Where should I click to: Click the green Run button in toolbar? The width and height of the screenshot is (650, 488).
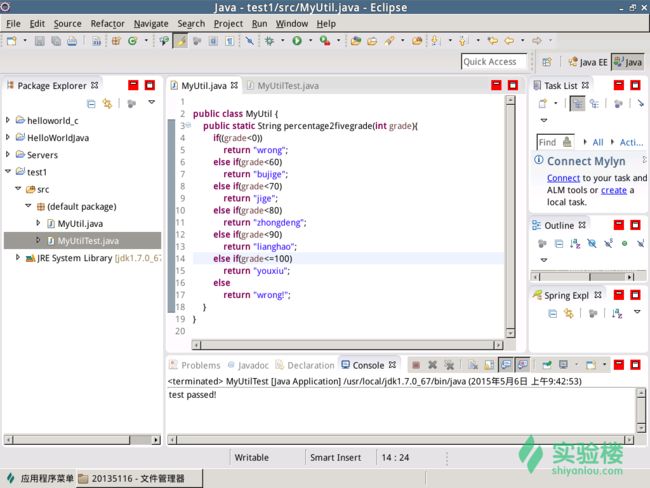[297, 41]
